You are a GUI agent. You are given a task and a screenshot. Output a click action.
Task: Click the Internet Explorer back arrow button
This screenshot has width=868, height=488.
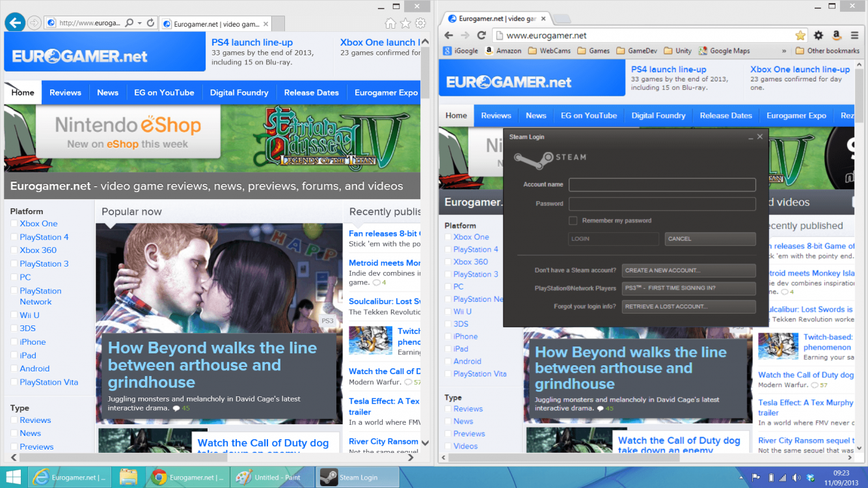15,23
